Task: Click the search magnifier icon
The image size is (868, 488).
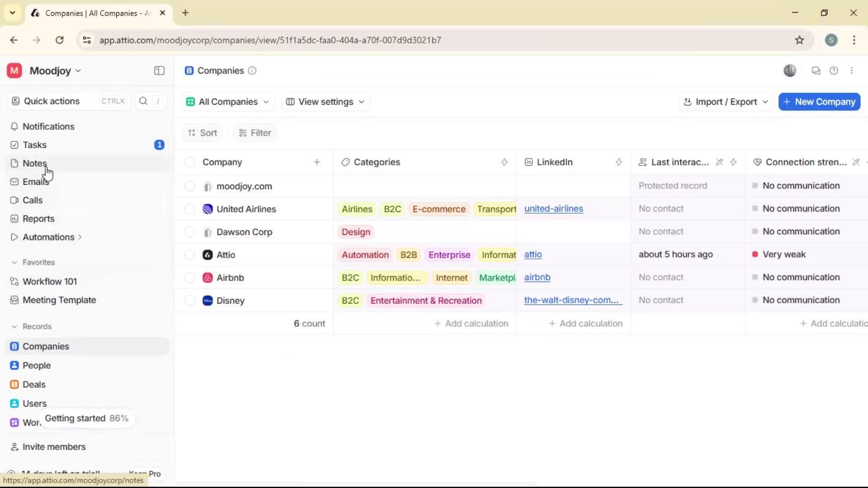Action: (143, 101)
